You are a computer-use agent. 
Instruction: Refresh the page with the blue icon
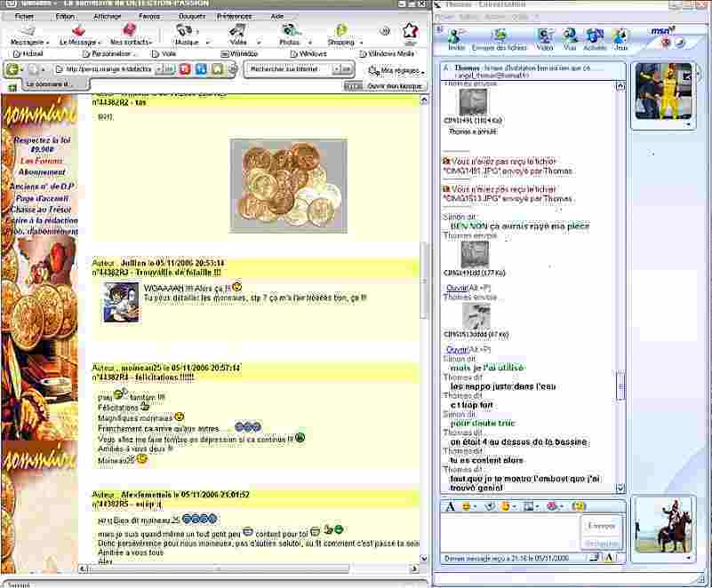click(x=201, y=69)
